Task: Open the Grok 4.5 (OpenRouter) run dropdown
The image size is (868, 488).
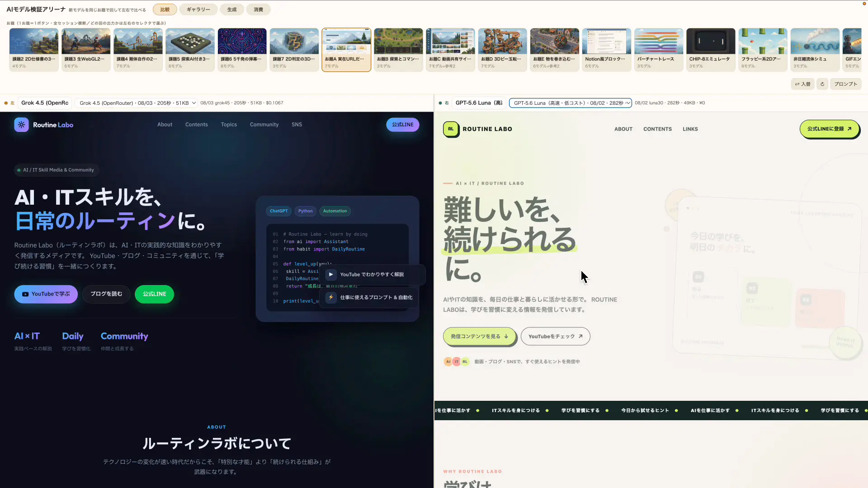Action: click(136, 103)
